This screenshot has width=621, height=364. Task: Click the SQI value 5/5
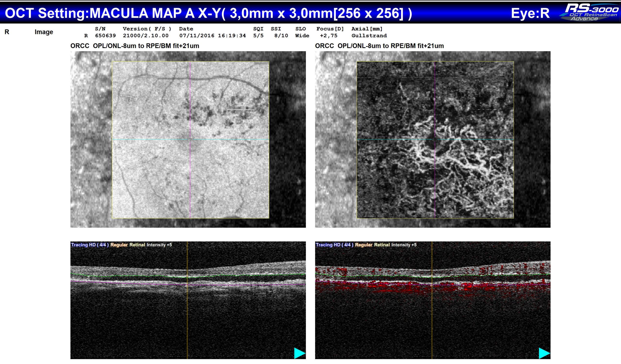click(258, 36)
